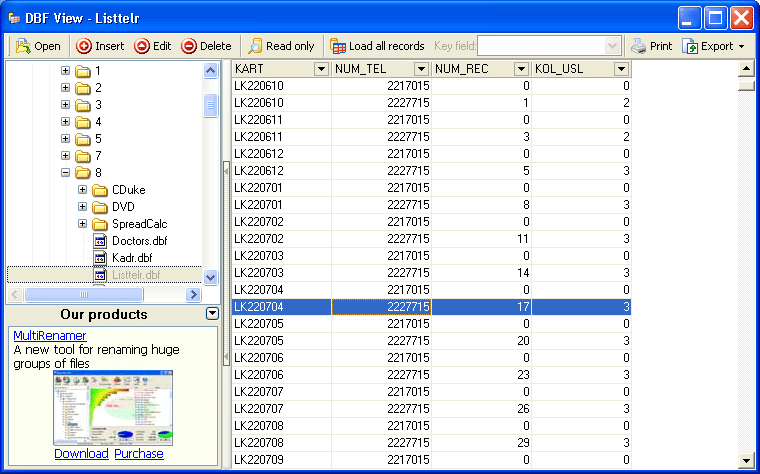Click tree horizontal scrollbar right arrow
The height and width of the screenshot is (474, 760).
point(193,294)
